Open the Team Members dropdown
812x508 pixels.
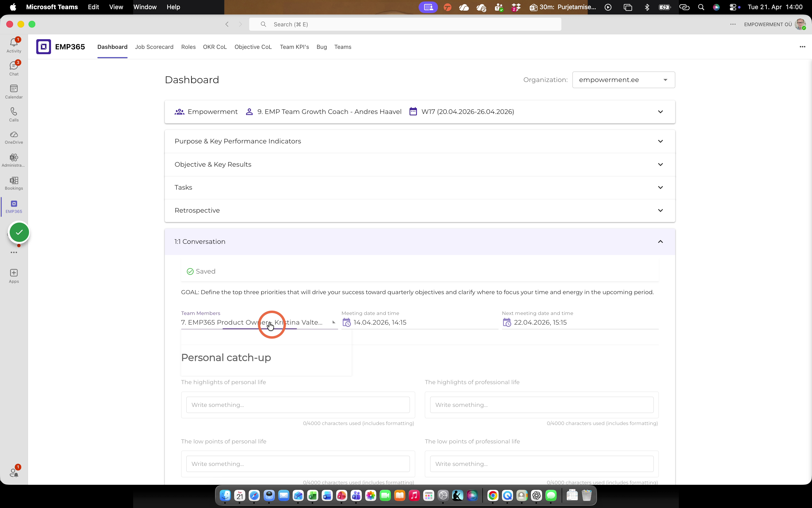[259, 322]
